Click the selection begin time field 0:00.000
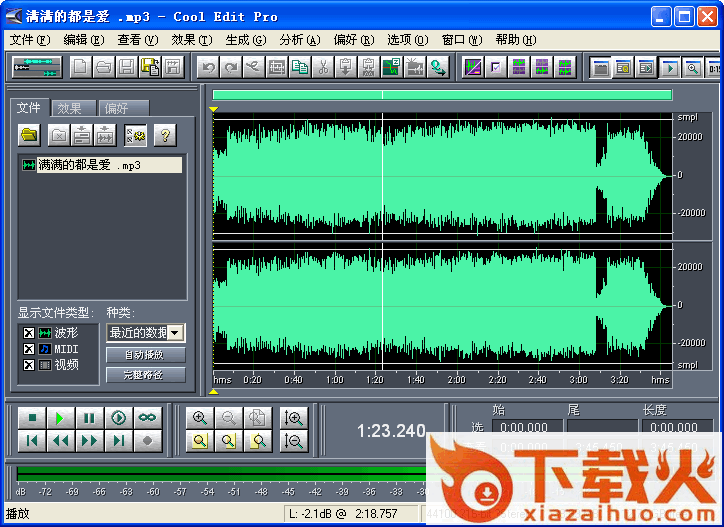Screen dimensions: 724x527 click(x=527, y=427)
